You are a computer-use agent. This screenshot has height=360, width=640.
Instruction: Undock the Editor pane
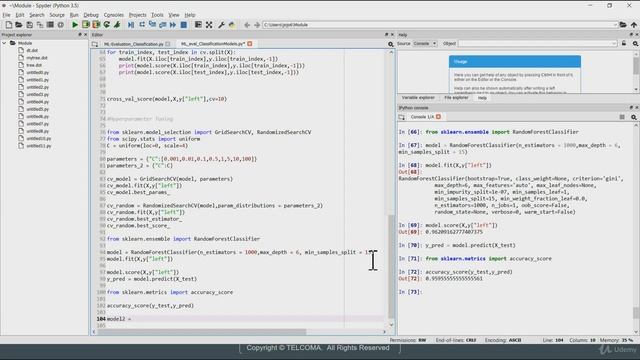tap(386, 35)
